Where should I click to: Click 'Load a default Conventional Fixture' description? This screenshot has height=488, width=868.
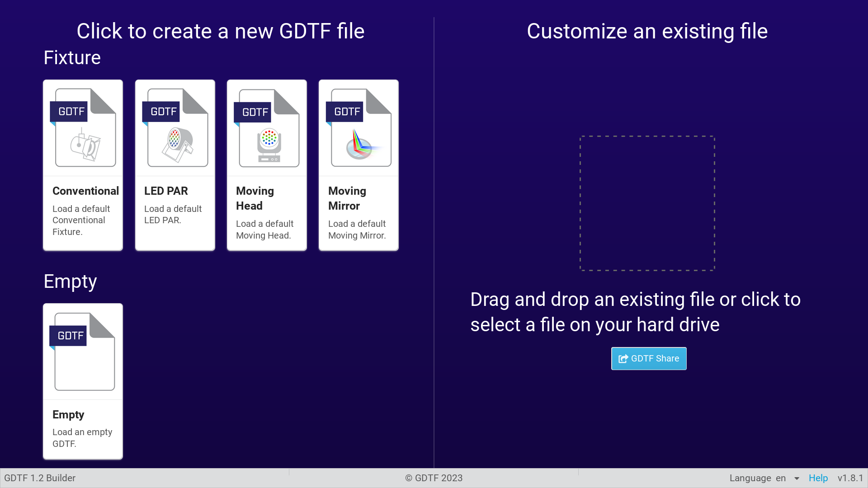[x=81, y=220]
